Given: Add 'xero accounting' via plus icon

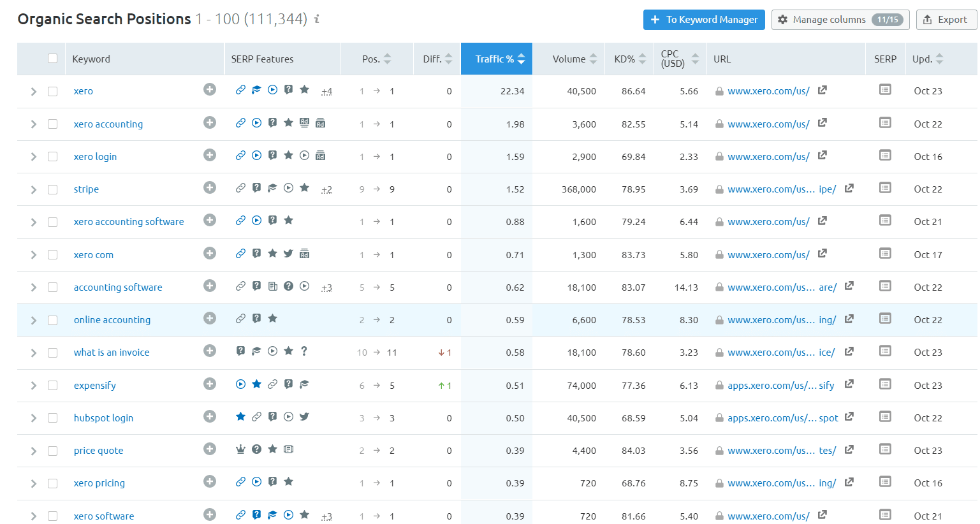Looking at the screenshot, I should point(210,122).
